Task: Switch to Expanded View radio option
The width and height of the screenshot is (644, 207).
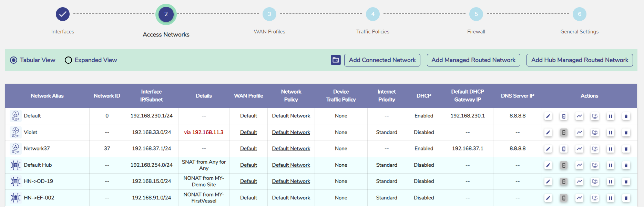Action: (69, 60)
